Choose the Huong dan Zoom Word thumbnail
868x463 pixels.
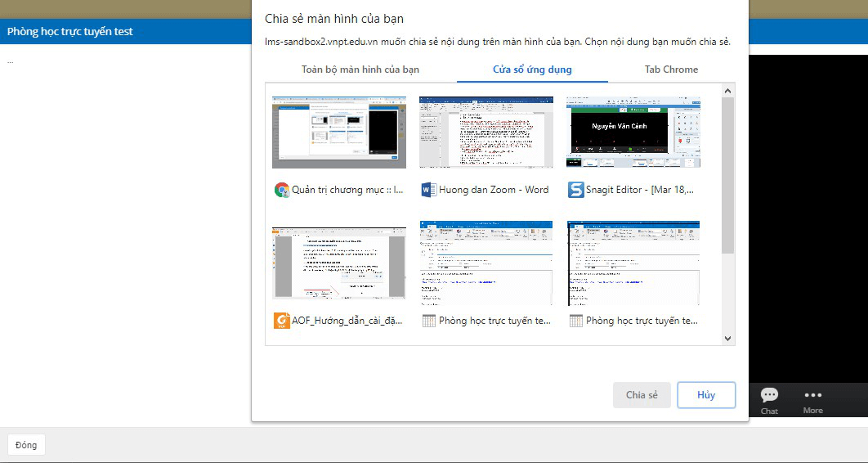tap(485, 132)
